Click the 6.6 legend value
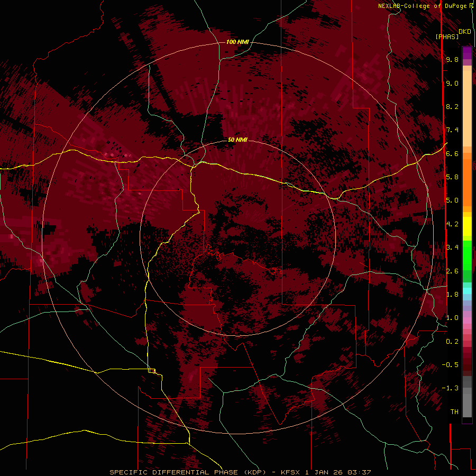This screenshot has height=476, width=476. [x=452, y=153]
